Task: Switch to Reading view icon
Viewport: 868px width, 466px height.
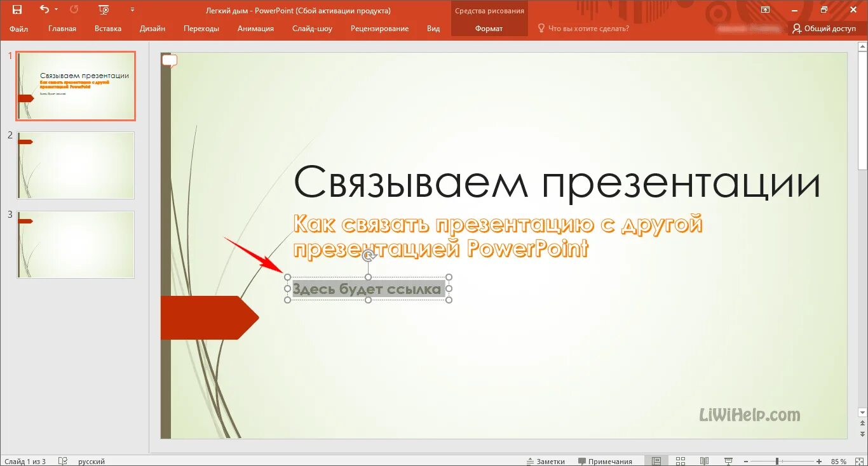Action: tap(704, 461)
